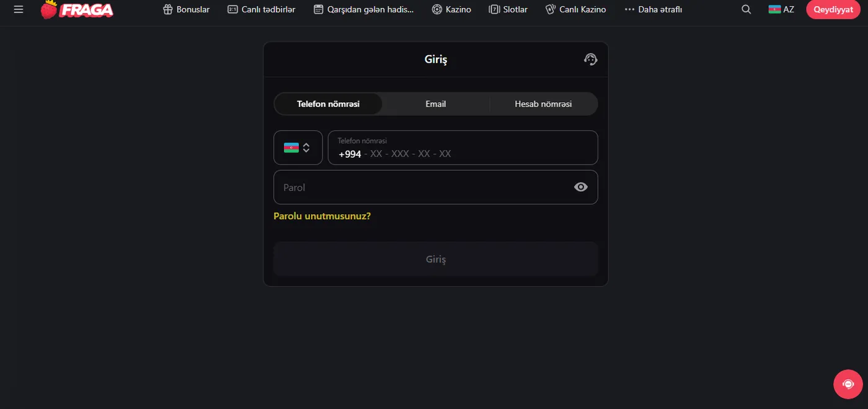This screenshot has width=868, height=409.
Task: Open the country code flag selector
Action: [298, 147]
